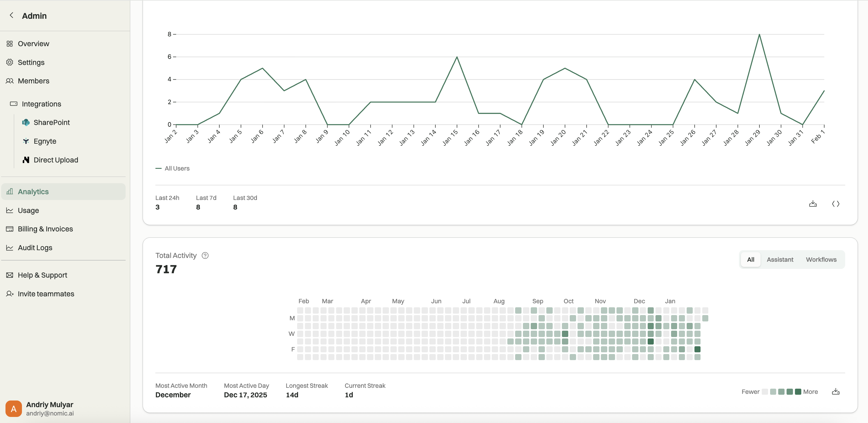The image size is (868, 423).
Task: Open embed code for users chart
Action: (836, 204)
